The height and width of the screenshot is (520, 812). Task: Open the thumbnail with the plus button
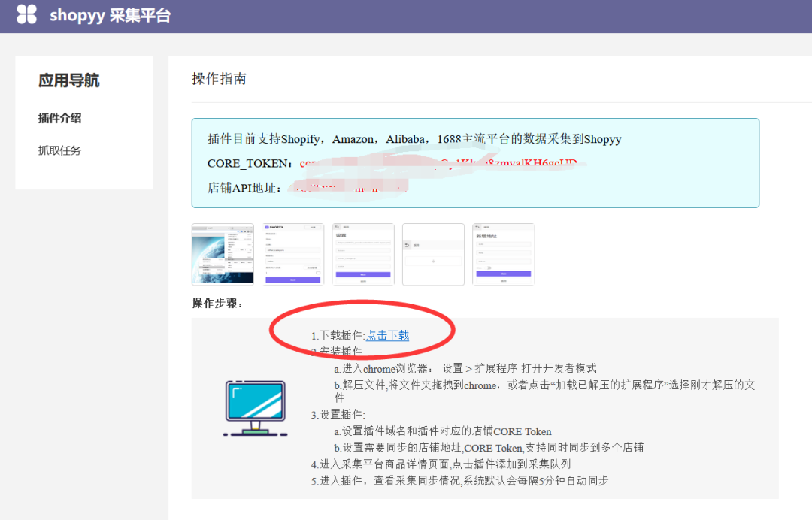[x=433, y=254]
